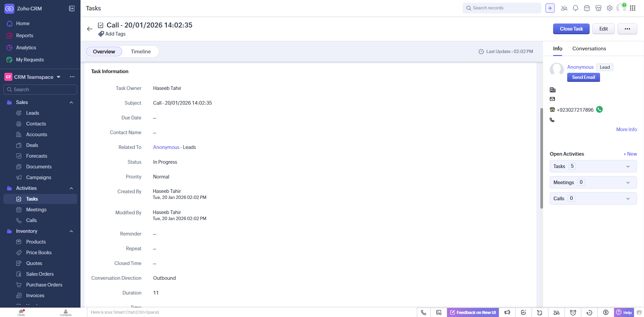Expand the Meetings open activities section

tap(628, 182)
